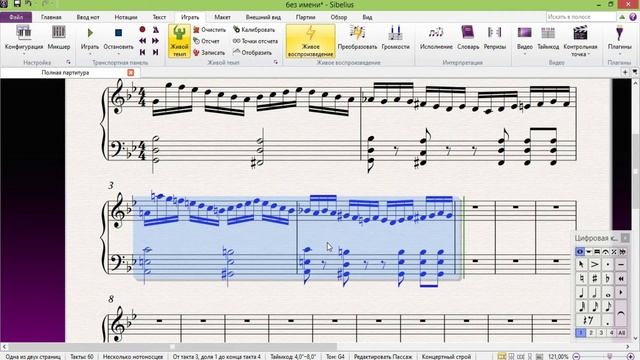Click Точки отсчета button
The width and height of the screenshot is (640, 360).
[255, 41]
